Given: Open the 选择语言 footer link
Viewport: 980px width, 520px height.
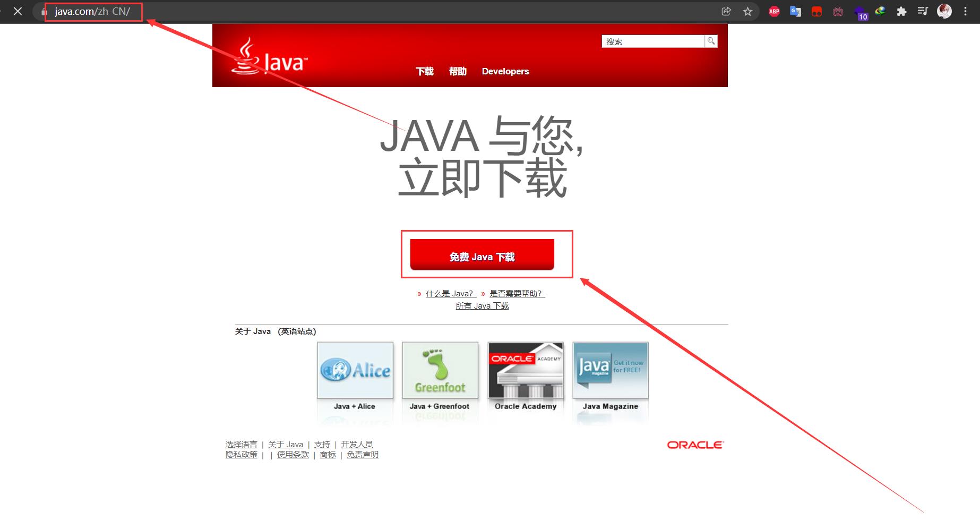Looking at the screenshot, I should tap(241, 445).
